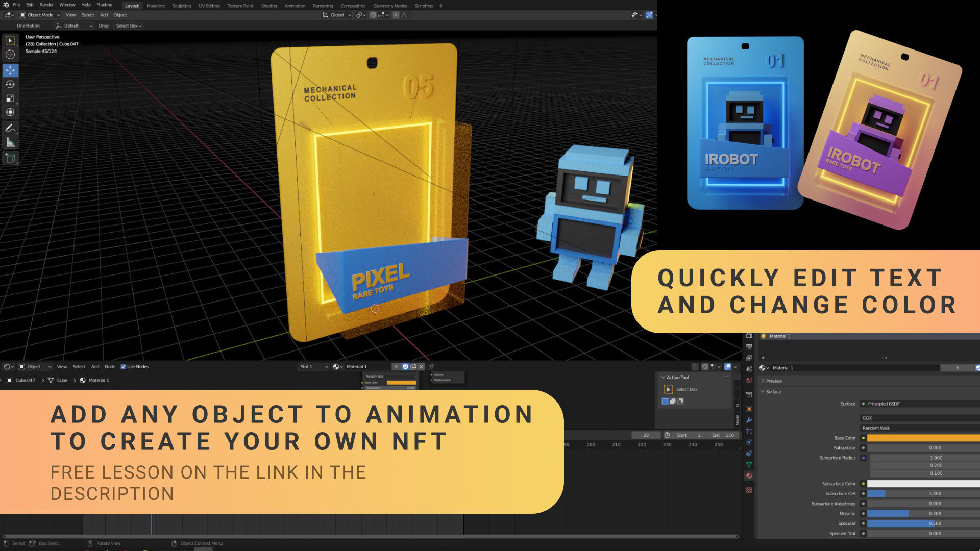Toggle snapping magnet in viewport header
980x551 pixels.
tap(373, 15)
